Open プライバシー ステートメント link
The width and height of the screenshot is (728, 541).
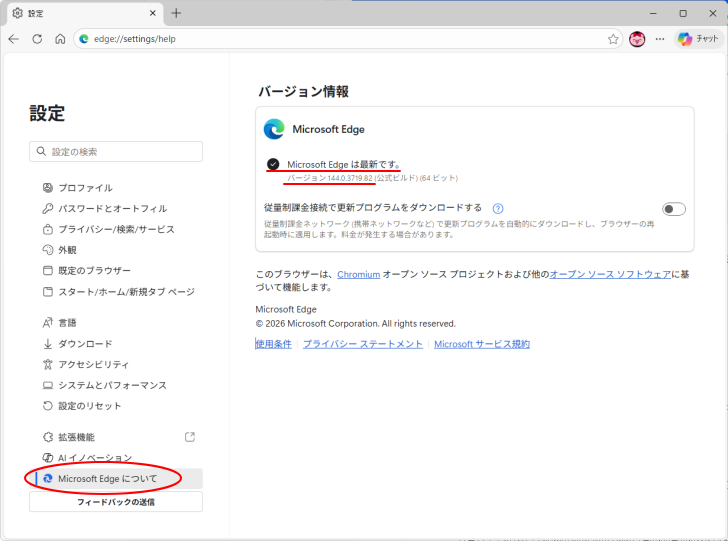(x=363, y=344)
